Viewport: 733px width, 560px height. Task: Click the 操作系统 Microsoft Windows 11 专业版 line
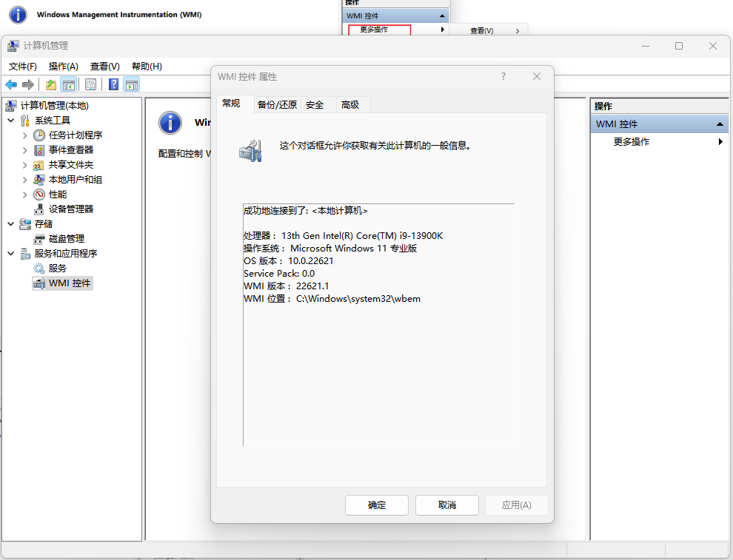(330, 249)
